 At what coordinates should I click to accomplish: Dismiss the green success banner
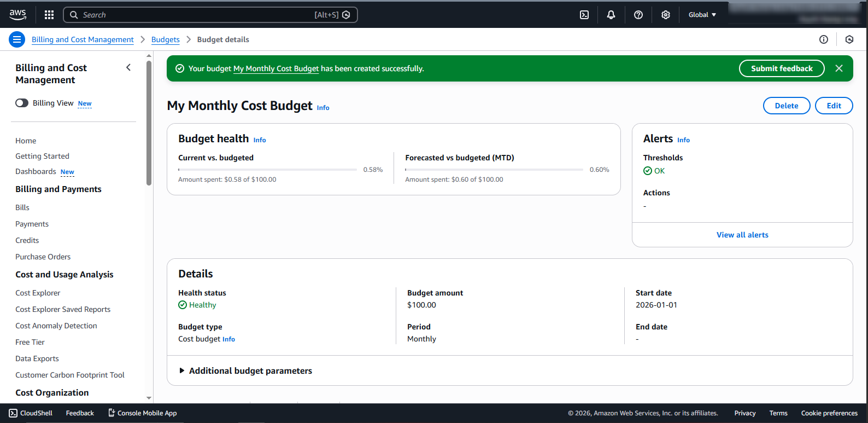839,68
